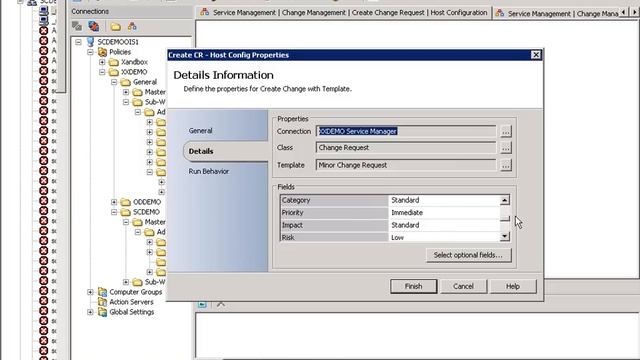640x360 pixels.
Task: Collapse the SCDEMO folder
Action: pos(114,212)
